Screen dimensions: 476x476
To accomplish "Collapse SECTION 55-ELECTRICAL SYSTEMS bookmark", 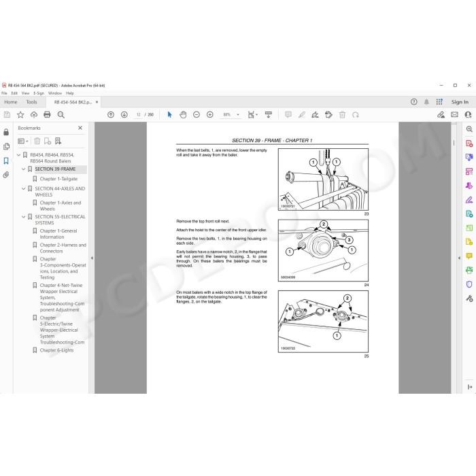I will (23, 217).
